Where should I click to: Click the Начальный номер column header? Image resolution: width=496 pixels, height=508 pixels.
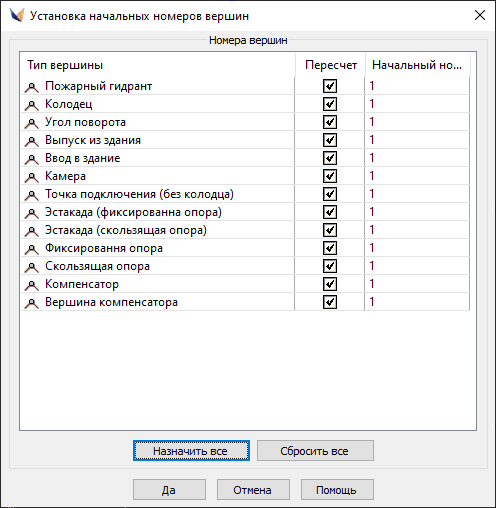click(418, 65)
